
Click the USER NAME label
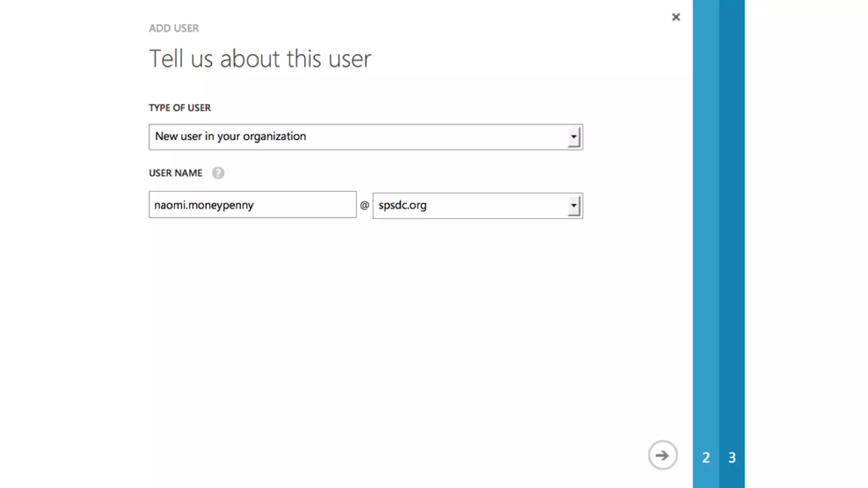(x=175, y=173)
